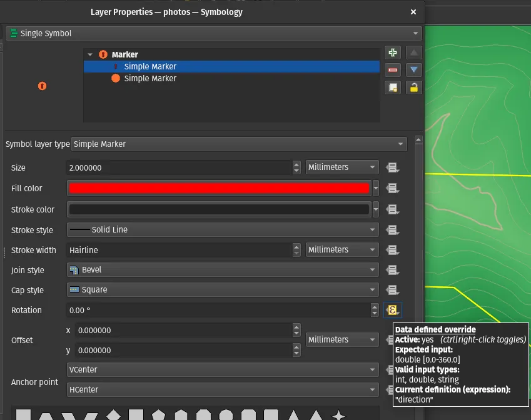Click Join style data defined override
The width and height of the screenshot is (531, 420).
(x=392, y=270)
